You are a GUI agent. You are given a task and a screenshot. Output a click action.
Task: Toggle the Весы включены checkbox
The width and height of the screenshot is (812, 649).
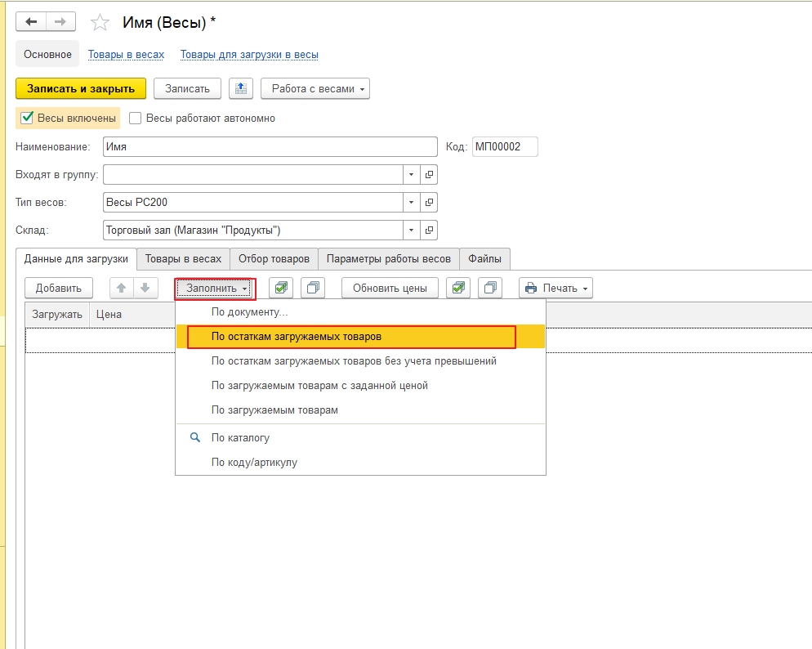(27, 118)
